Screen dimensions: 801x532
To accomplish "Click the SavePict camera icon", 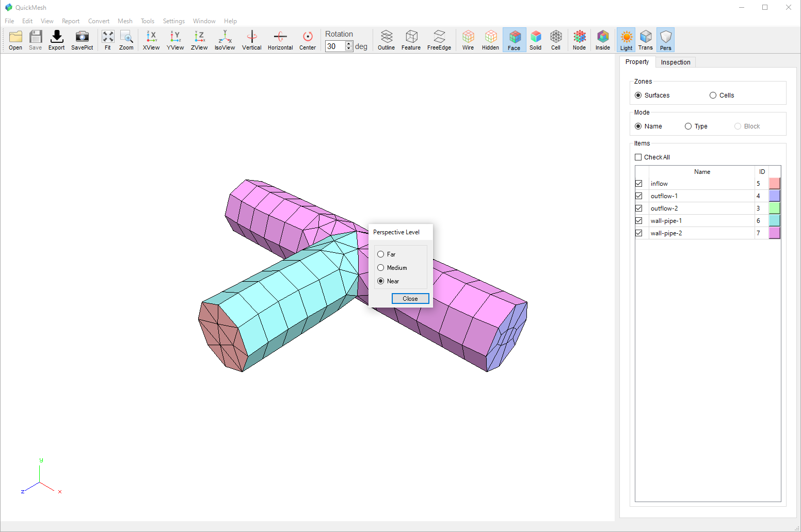I will tap(82, 40).
